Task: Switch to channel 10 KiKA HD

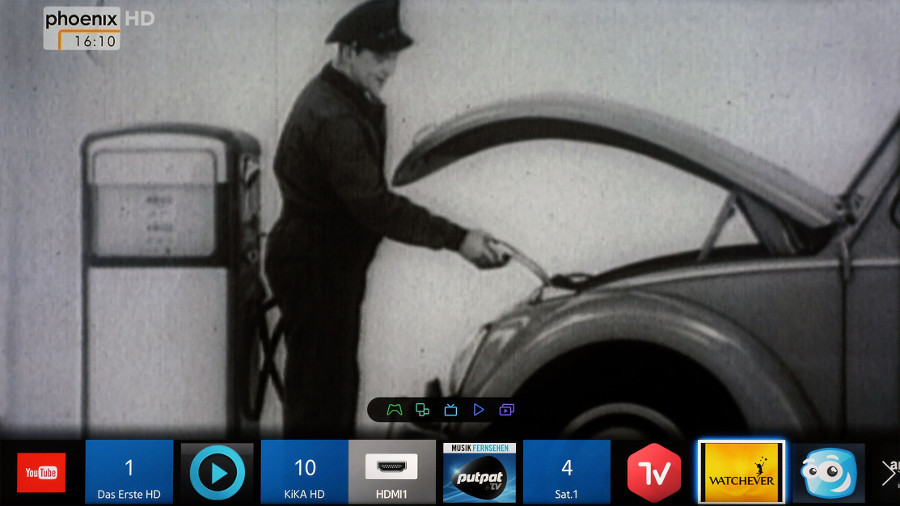Action: coord(304,472)
